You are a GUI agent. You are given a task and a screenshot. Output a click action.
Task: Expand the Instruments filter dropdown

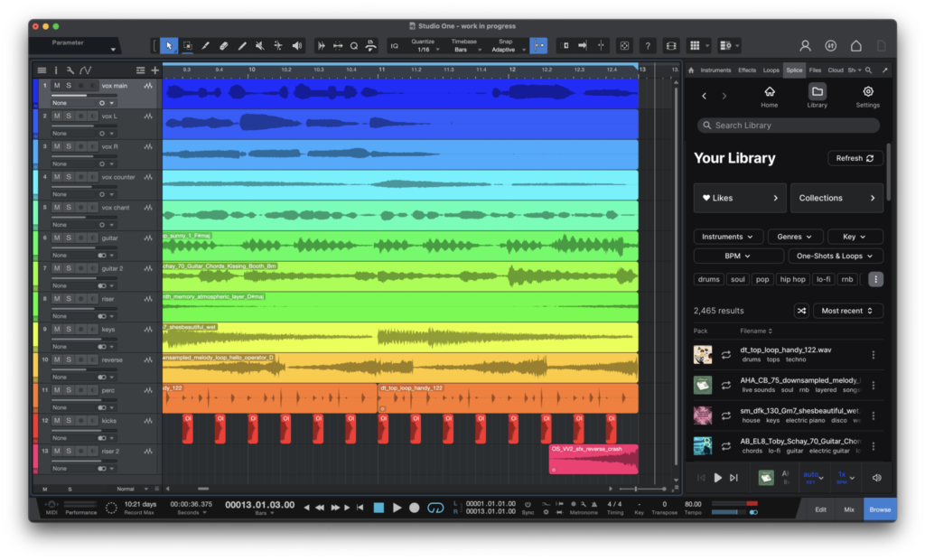pyautogui.click(x=728, y=237)
